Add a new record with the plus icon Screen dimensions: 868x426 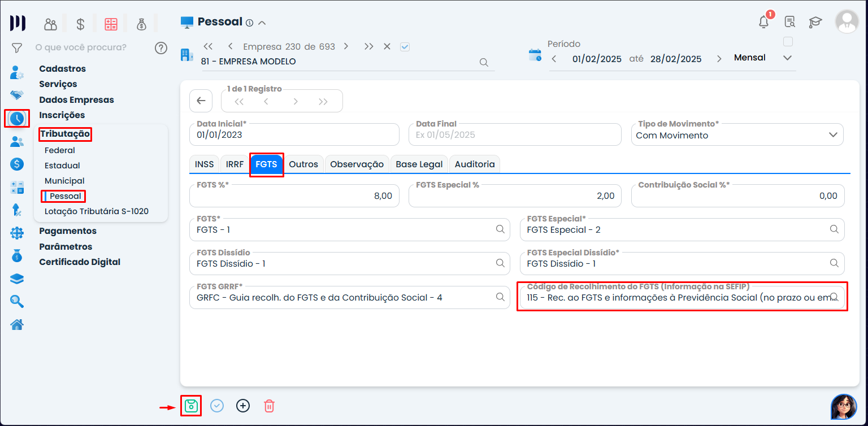[243, 406]
